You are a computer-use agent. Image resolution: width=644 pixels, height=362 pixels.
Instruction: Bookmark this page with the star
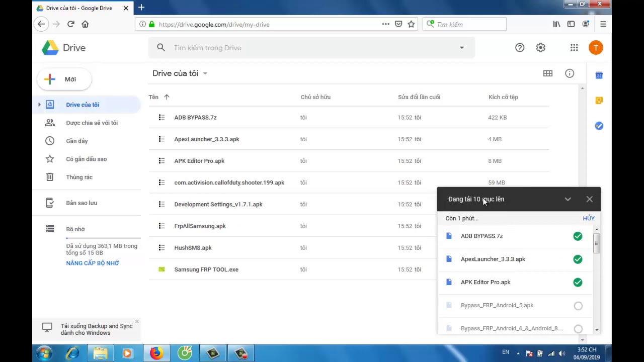(x=411, y=24)
